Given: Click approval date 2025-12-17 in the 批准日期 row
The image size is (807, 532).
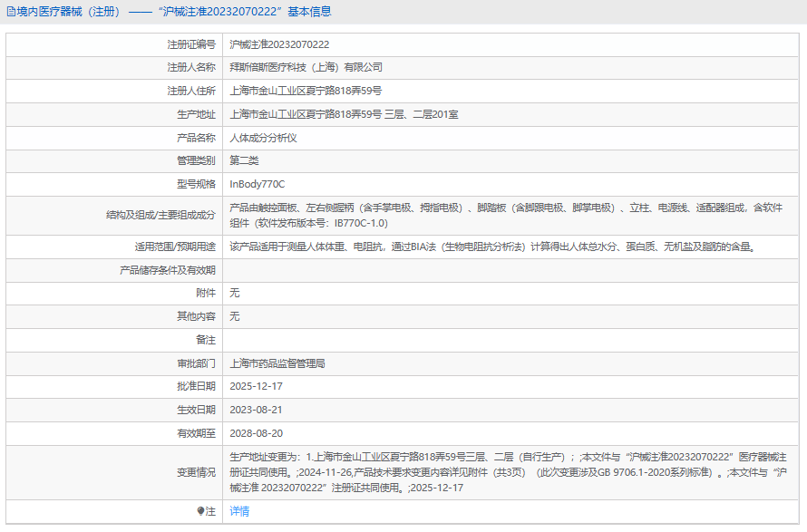Looking at the screenshot, I should click(x=256, y=386).
